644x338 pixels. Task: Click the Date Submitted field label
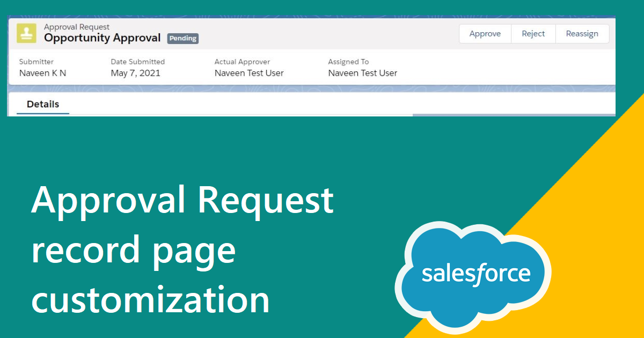[138, 62]
